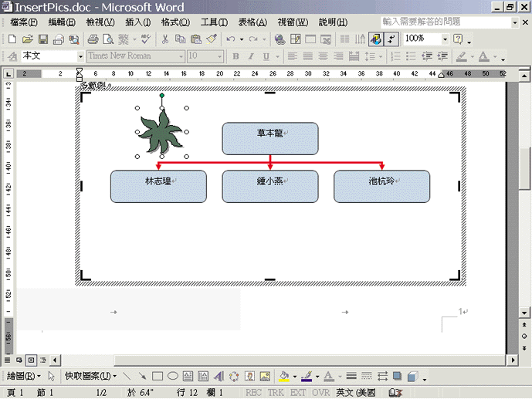Toggle Underline formatting

[x=266, y=56]
